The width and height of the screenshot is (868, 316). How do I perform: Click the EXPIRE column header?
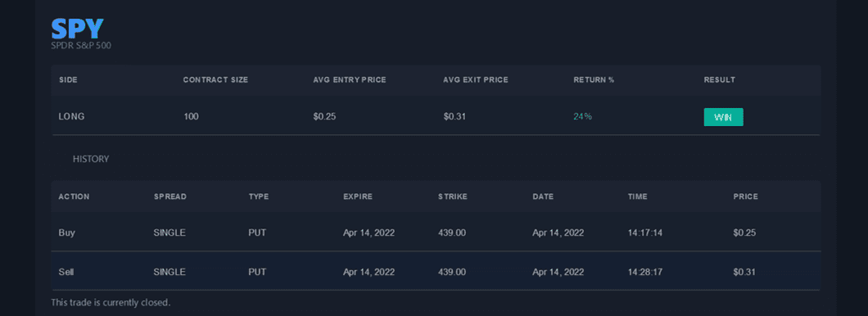tap(358, 196)
